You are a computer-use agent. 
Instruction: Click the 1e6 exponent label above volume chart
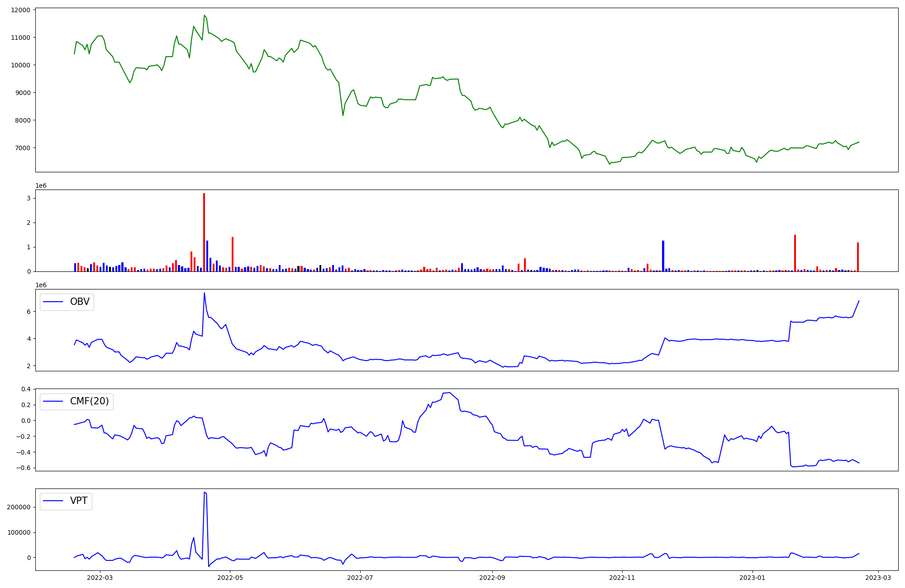41,185
